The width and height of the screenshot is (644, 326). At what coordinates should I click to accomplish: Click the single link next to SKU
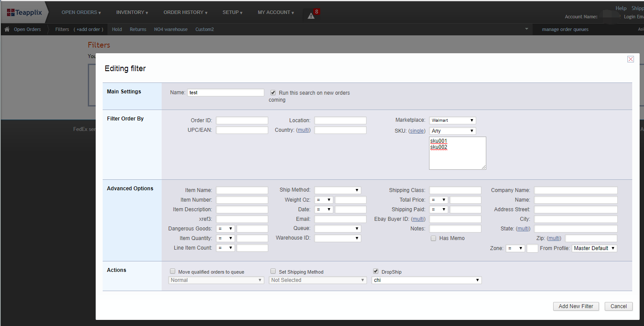pos(417,131)
